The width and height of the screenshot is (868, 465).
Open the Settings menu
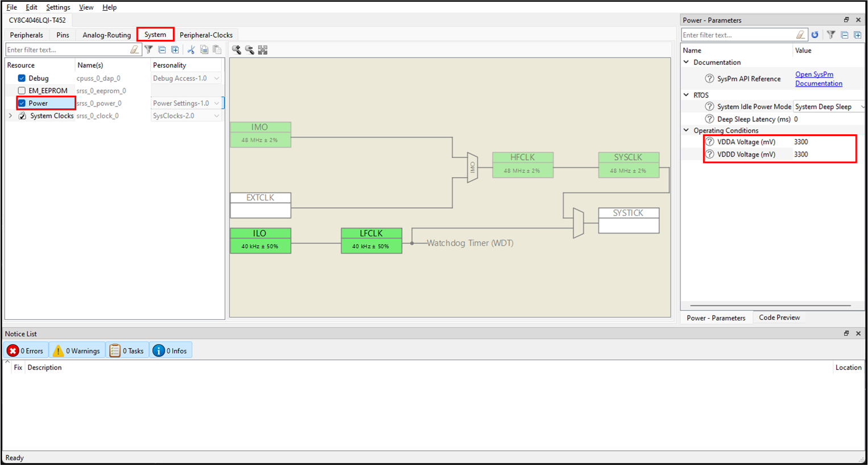pos(58,7)
